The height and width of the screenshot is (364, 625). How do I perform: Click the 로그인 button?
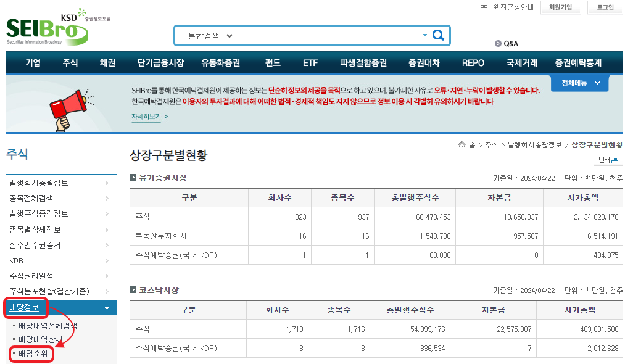click(605, 7)
